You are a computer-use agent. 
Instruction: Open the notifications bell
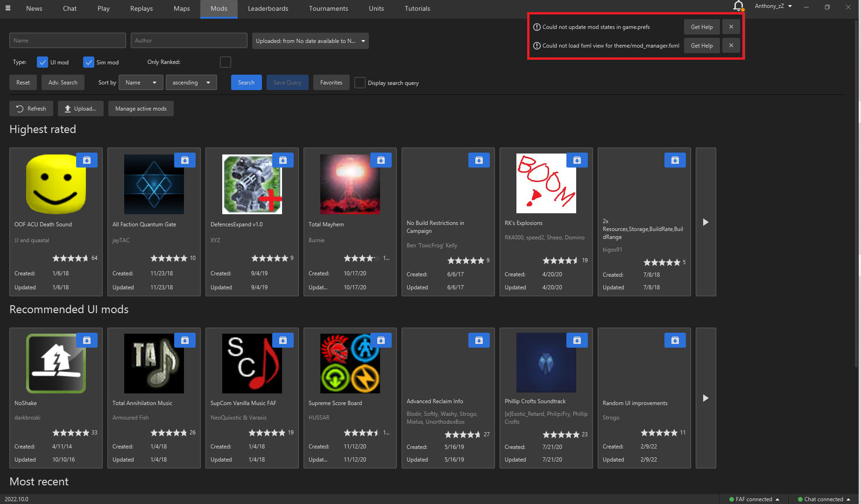click(738, 6)
